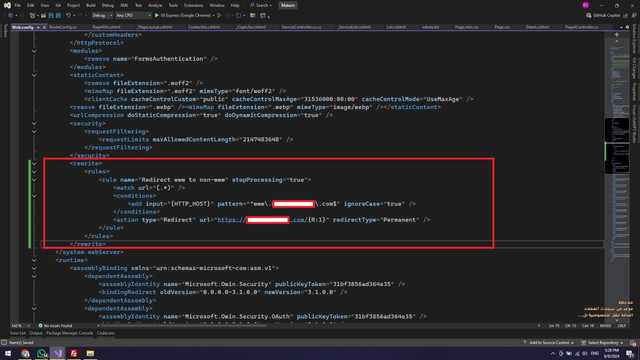
Task: Click the Undo toolbar icon
Action: (68, 16)
